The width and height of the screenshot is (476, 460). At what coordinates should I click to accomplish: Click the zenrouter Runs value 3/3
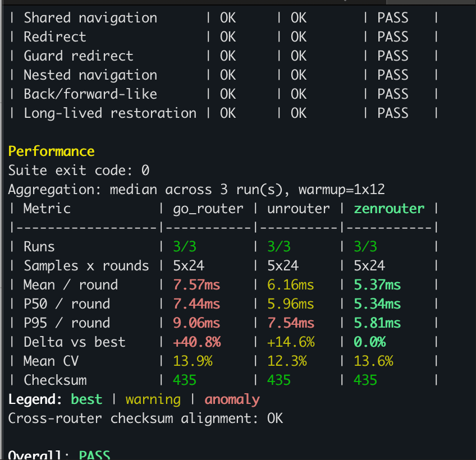tap(365, 247)
